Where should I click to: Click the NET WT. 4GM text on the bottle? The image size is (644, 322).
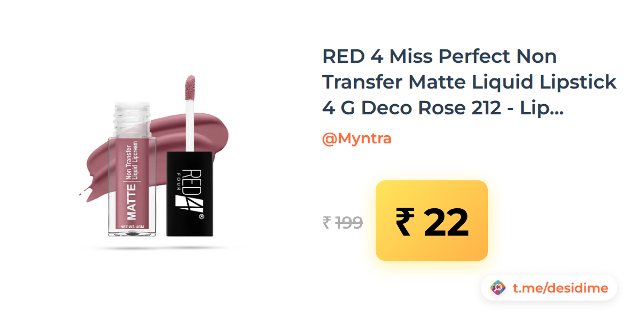(131, 228)
